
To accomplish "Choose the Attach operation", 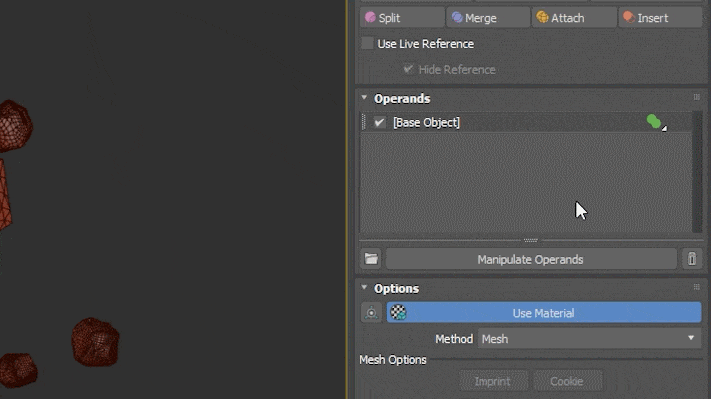I will pyautogui.click(x=574, y=18).
